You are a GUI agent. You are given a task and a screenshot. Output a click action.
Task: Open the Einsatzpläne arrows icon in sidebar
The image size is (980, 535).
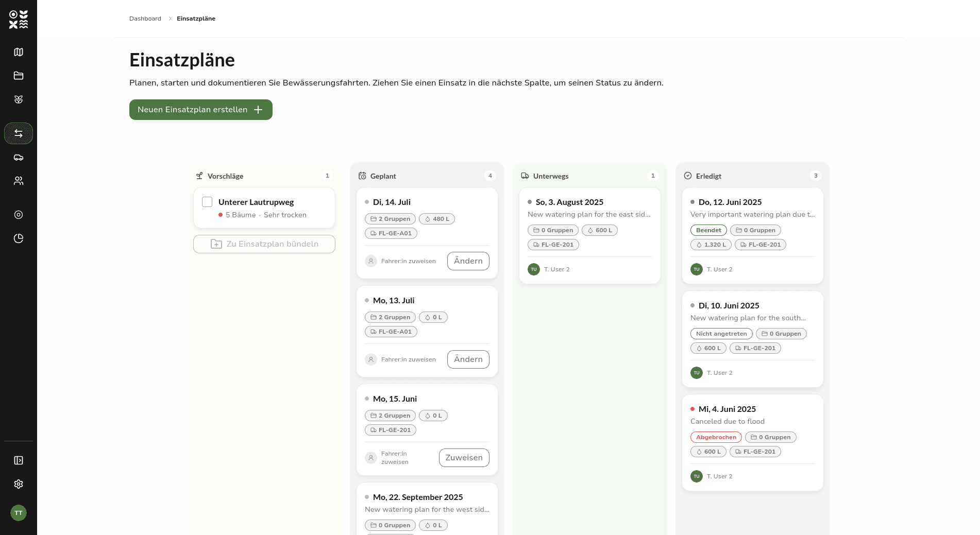coord(19,133)
